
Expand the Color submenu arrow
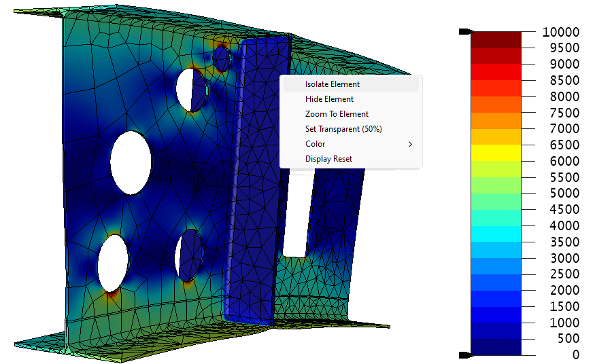[410, 144]
